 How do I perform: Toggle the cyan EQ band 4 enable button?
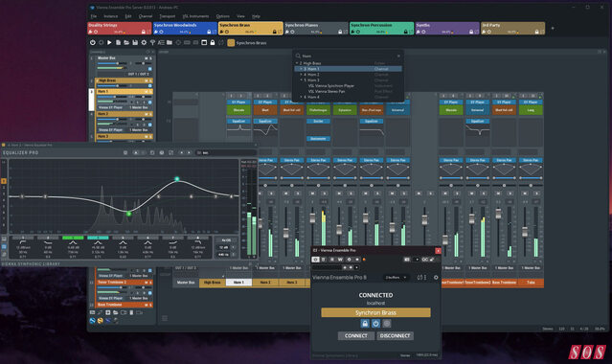pyautogui.click(x=98, y=238)
